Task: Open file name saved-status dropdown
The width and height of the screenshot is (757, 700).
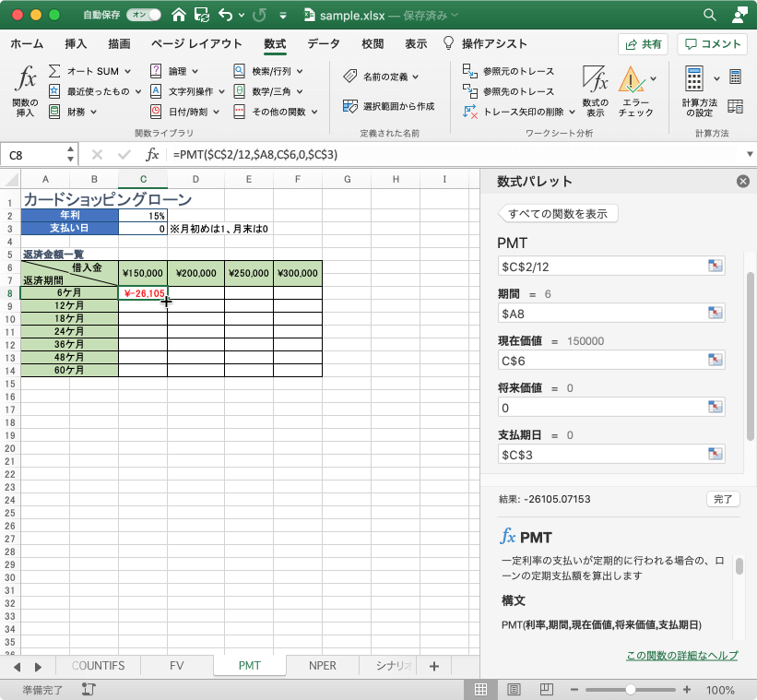Action: click(x=455, y=16)
